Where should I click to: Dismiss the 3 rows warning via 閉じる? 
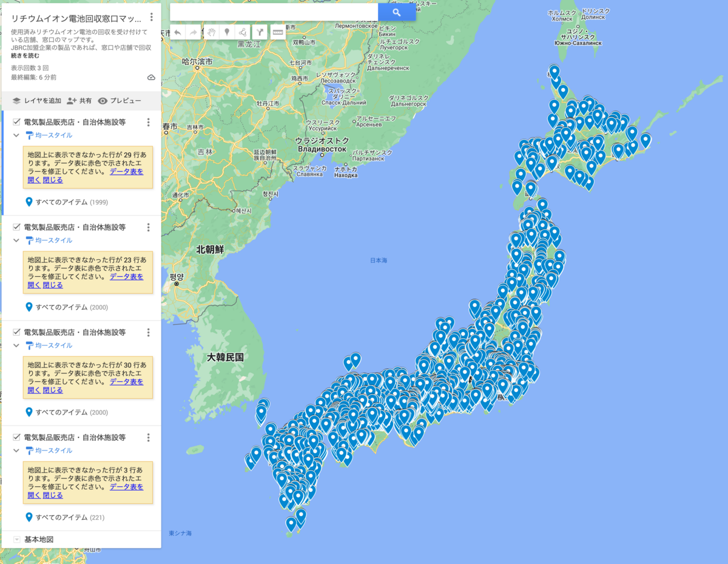pos(53,495)
